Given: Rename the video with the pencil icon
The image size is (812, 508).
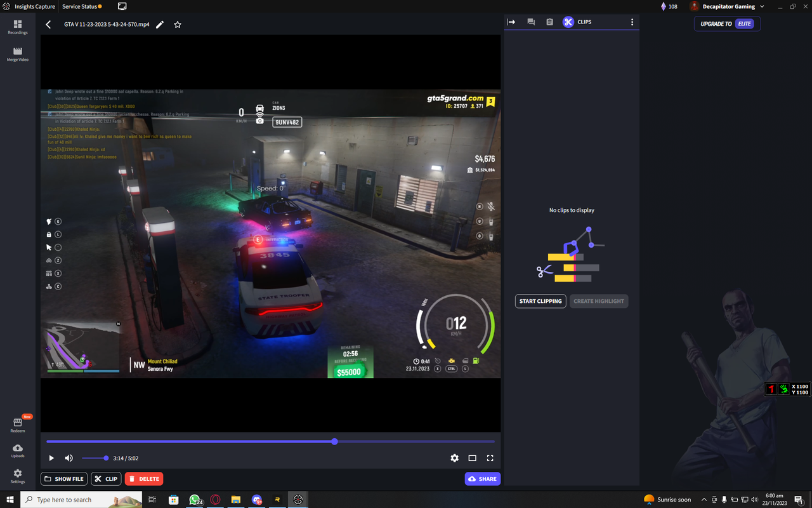Looking at the screenshot, I should [160, 24].
